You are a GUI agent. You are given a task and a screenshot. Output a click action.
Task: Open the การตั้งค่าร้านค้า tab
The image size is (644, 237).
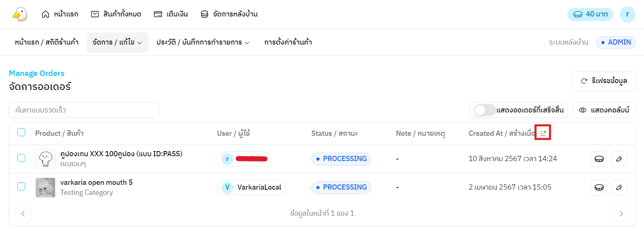288,43
